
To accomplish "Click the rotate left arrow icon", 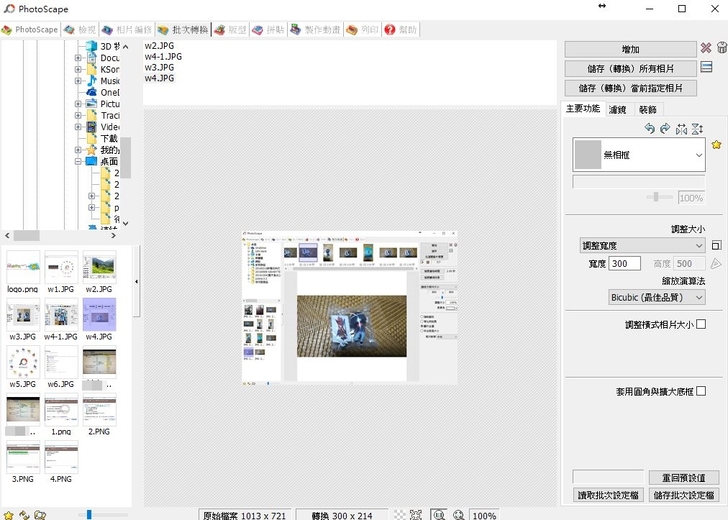I will [x=649, y=129].
